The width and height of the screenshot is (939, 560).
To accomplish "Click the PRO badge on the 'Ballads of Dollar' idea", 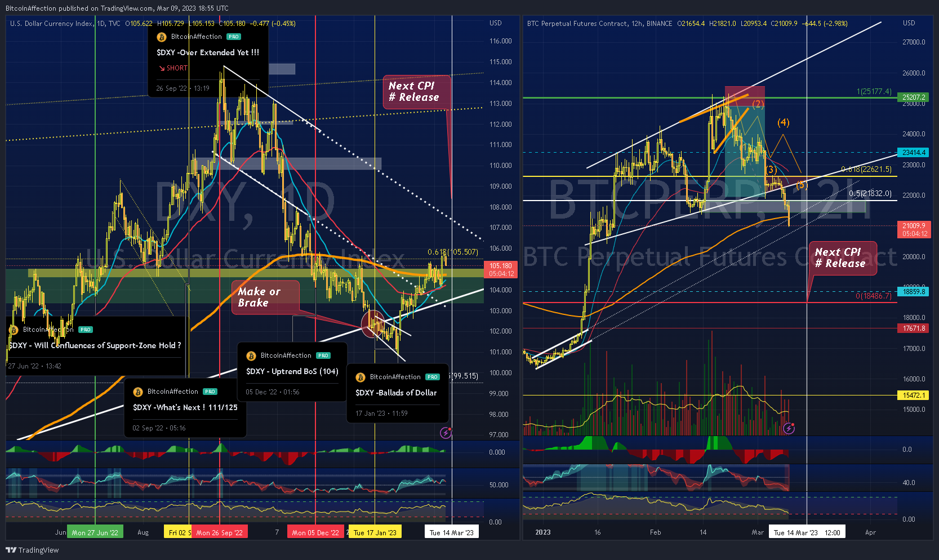I will click(433, 377).
